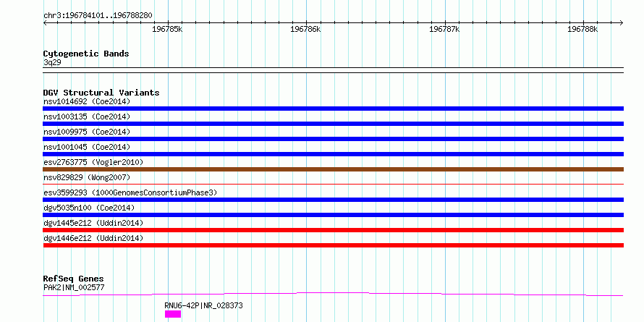
Task: Click the magenta PAK2 transcript line
Action: coord(333,294)
